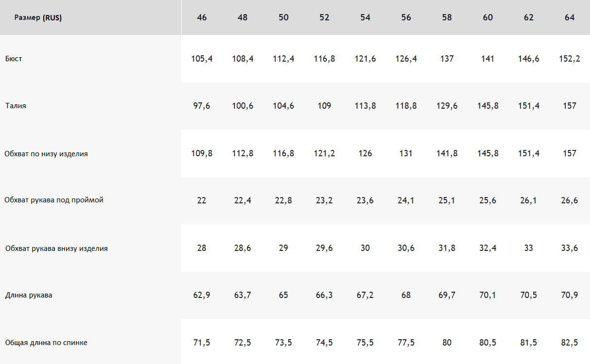The width and height of the screenshot is (590, 364).
Task: Click sleeve length value 66,3
Action: (x=324, y=295)
